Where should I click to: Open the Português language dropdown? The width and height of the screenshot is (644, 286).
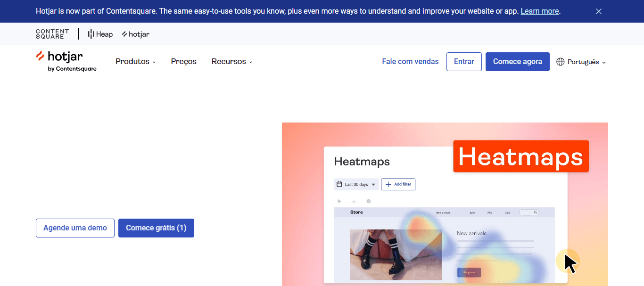tap(581, 62)
